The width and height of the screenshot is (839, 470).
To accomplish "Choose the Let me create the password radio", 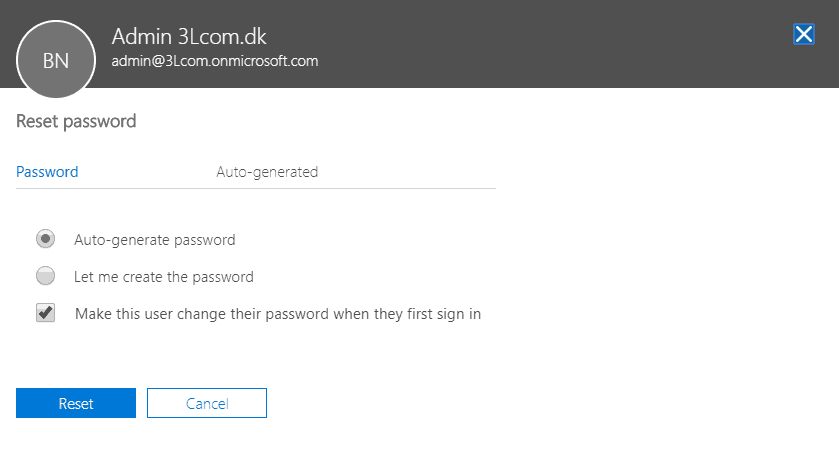I will [x=45, y=276].
